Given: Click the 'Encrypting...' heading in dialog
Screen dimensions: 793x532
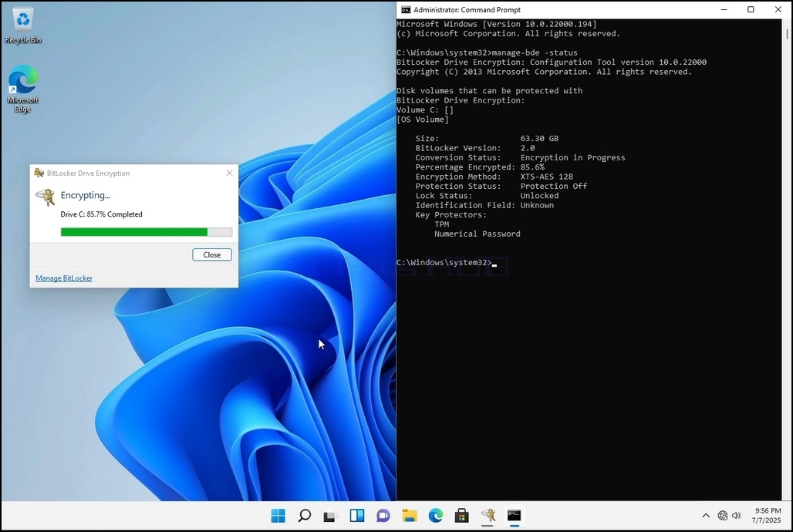Looking at the screenshot, I should pyautogui.click(x=86, y=195).
